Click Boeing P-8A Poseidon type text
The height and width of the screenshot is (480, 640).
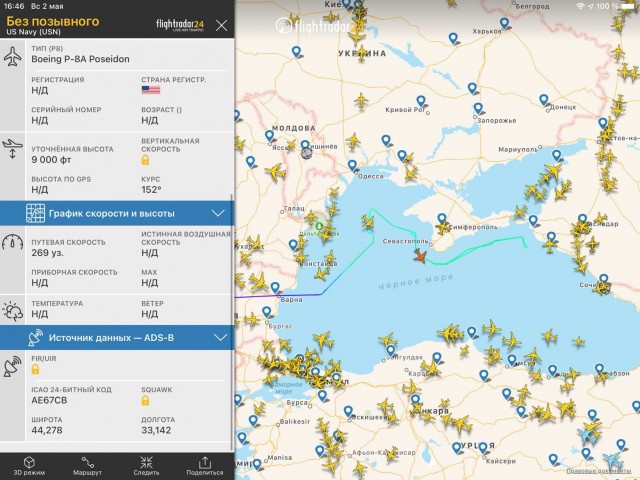click(x=80, y=59)
